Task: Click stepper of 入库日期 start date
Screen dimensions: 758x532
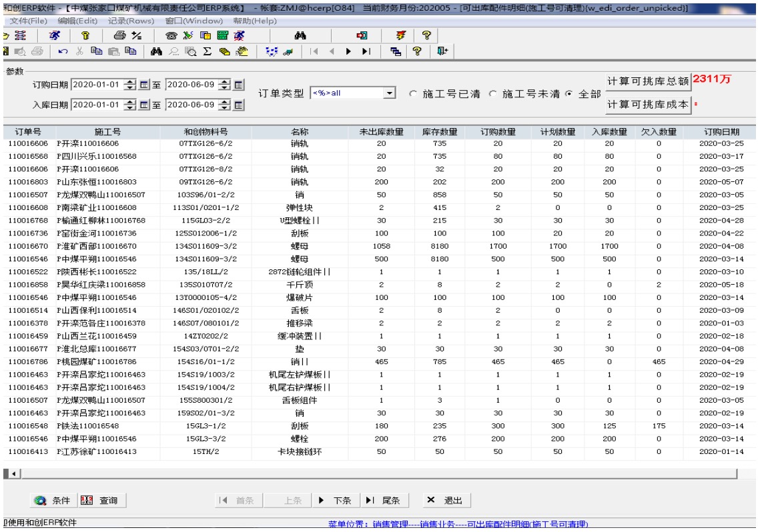Action: (129, 105)
